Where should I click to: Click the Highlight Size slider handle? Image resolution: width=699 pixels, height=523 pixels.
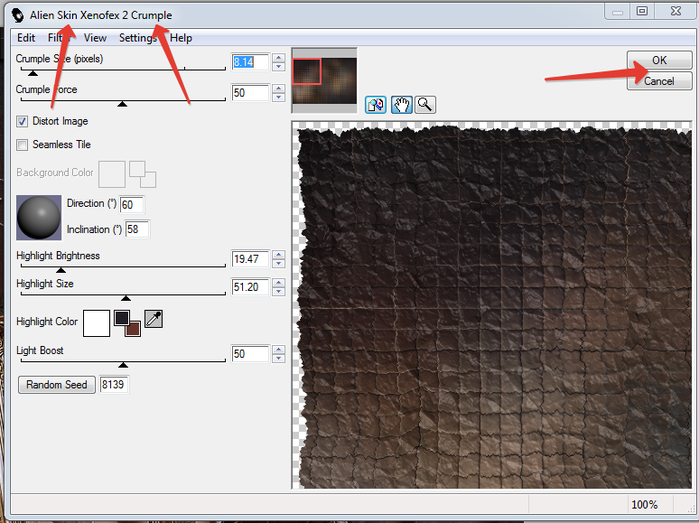126,298
